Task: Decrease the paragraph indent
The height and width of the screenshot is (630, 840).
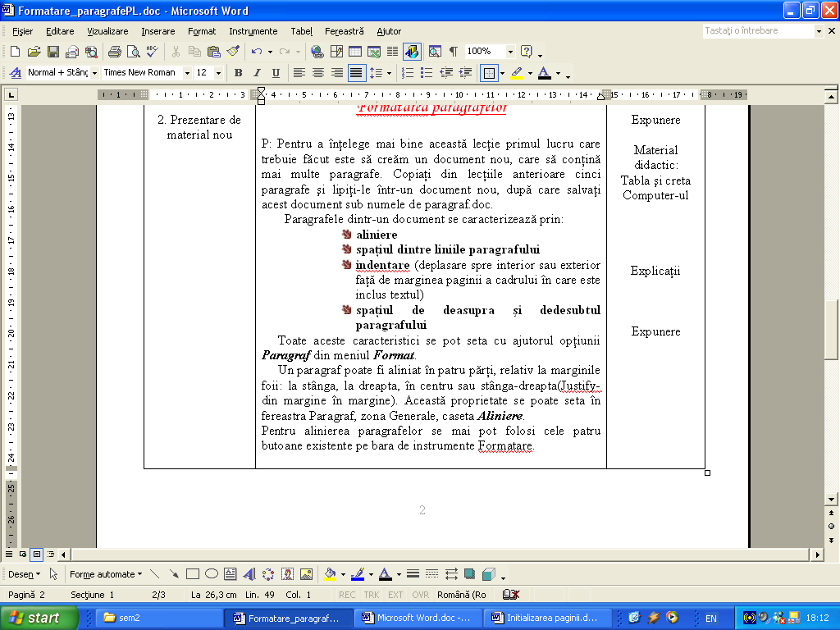Action: pyautogui.click(x=445, y=73)
